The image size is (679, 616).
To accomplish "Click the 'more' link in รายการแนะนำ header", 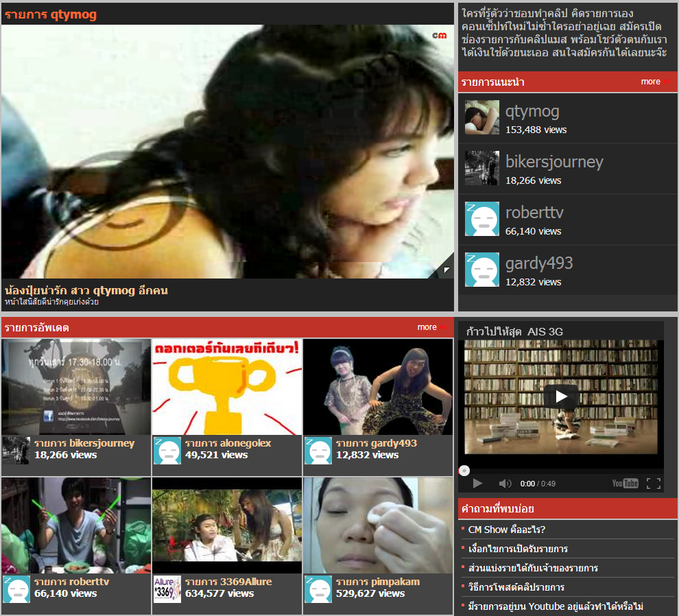I will pyautogui.click(x=655, y=82).
